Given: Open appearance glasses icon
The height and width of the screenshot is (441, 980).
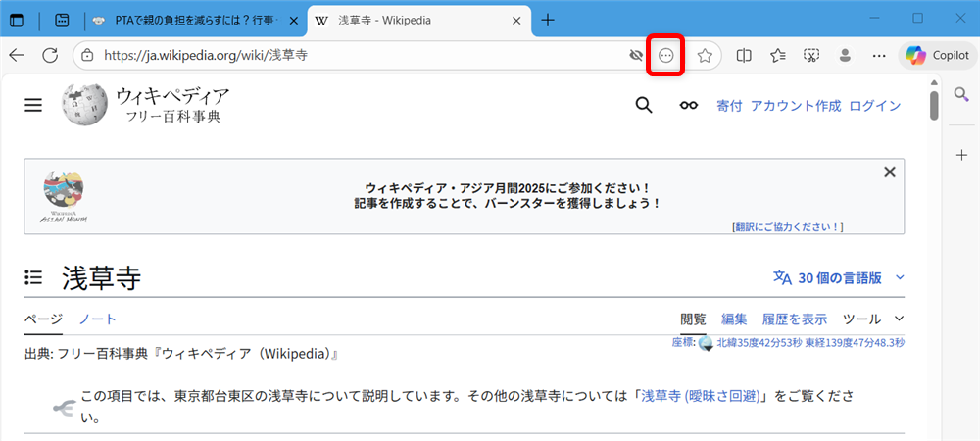Looking at the screenshot, I should pos(689,106).
